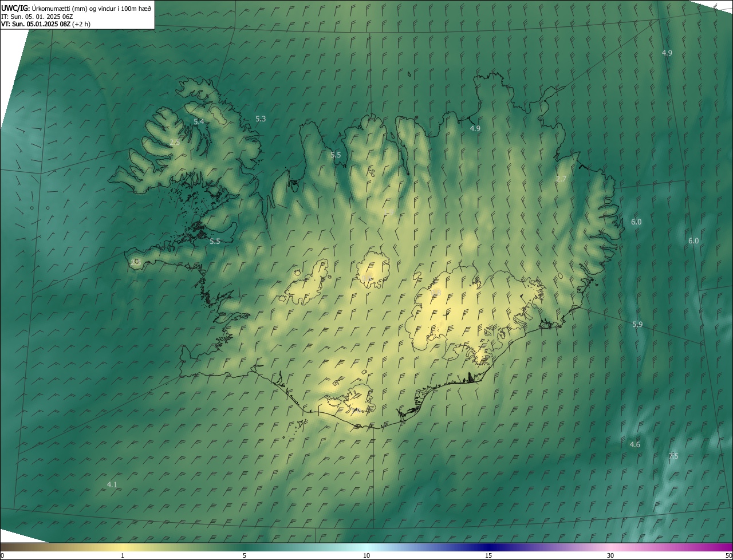Click the map title 'Úrkomumætti (mm) og vindur i 100m hæð'

[92, 8]
